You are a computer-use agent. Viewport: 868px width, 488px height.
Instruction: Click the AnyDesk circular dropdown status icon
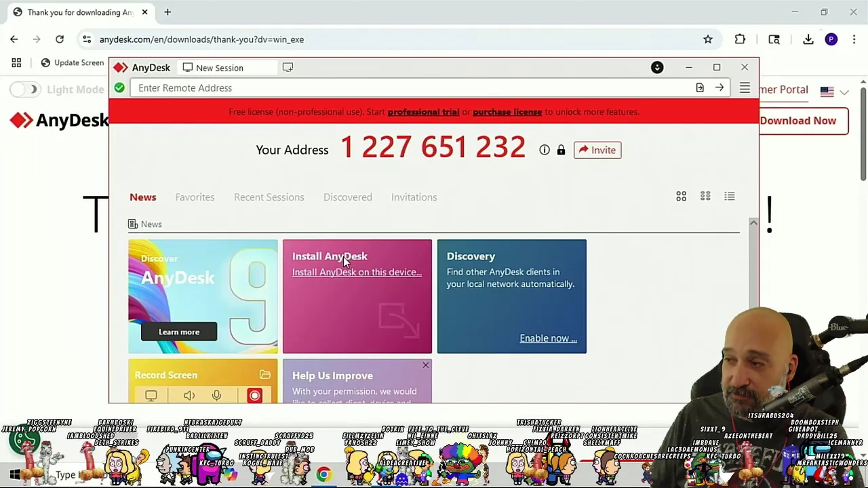coord(657,67)
